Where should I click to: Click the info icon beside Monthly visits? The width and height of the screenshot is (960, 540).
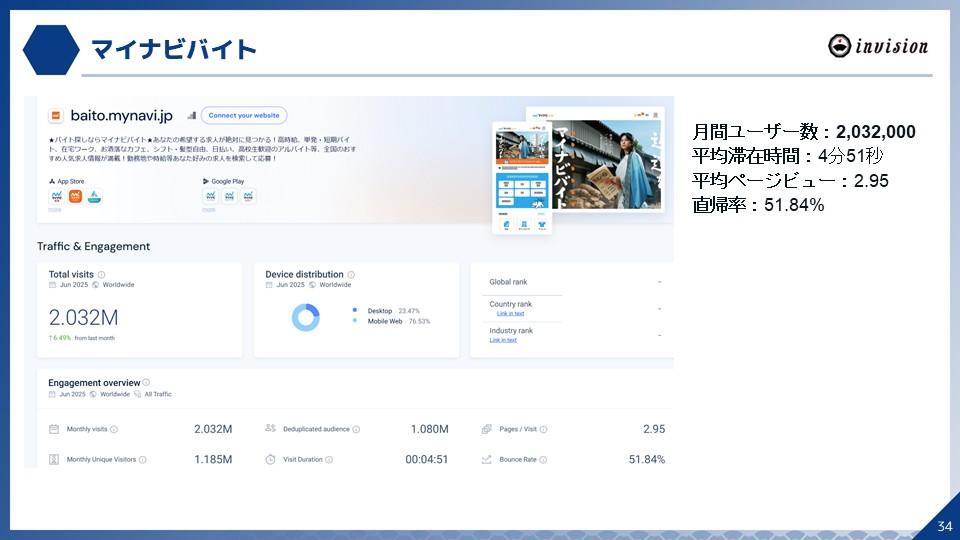point(114,429)
